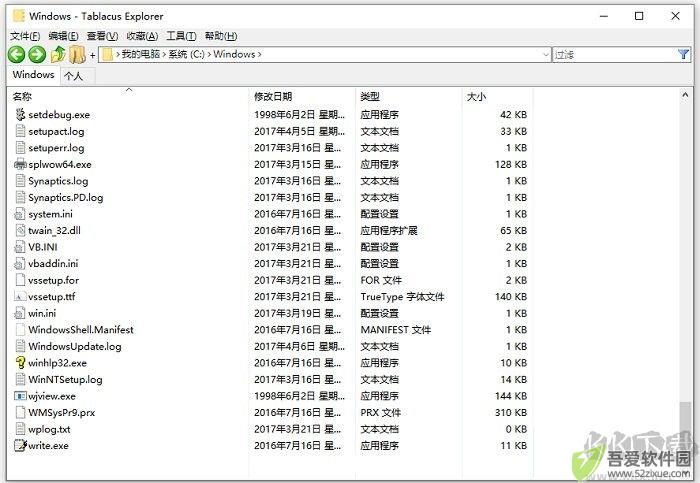Click the splwow64.exe printer icon
This screenshot has height=483, width=700.
coord(20,164)
